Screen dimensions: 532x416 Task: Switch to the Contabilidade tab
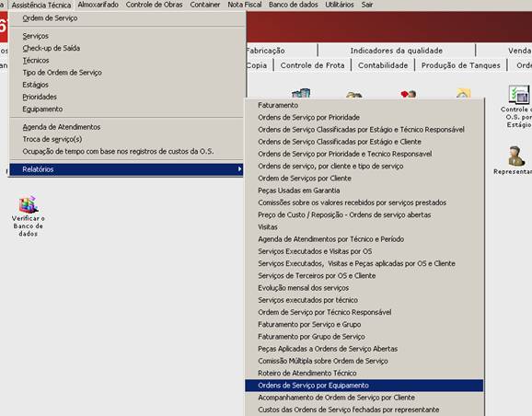(383, 65)
